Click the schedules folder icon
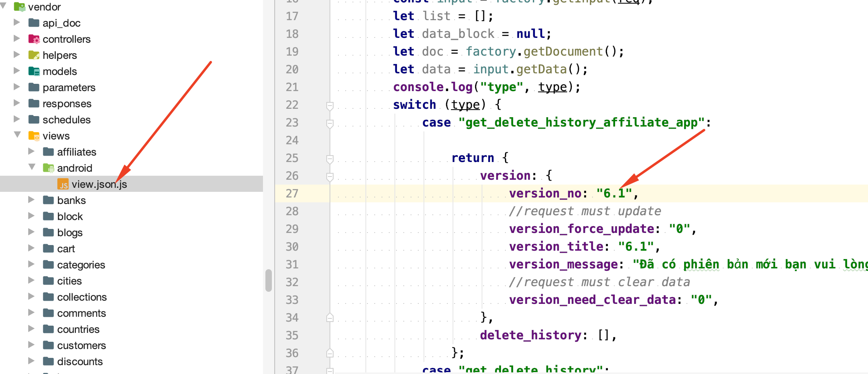868x374 pixels. [x=34, y=119]
